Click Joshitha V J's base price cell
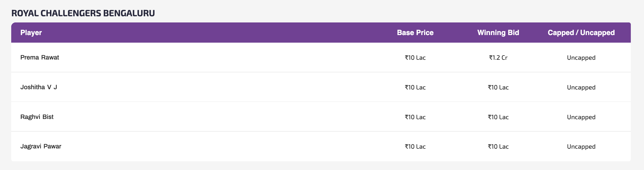 click(415, 88)
